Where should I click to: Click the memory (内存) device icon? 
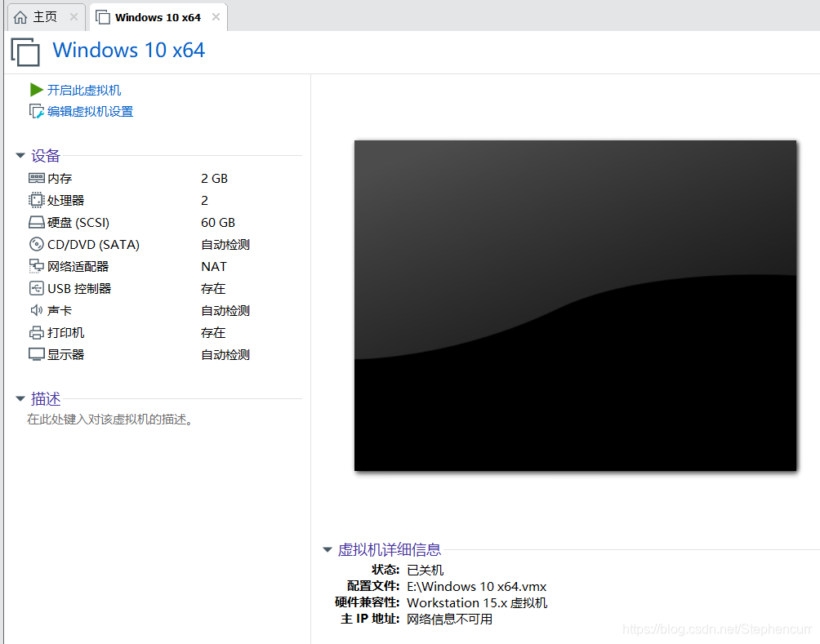(36, 178)
